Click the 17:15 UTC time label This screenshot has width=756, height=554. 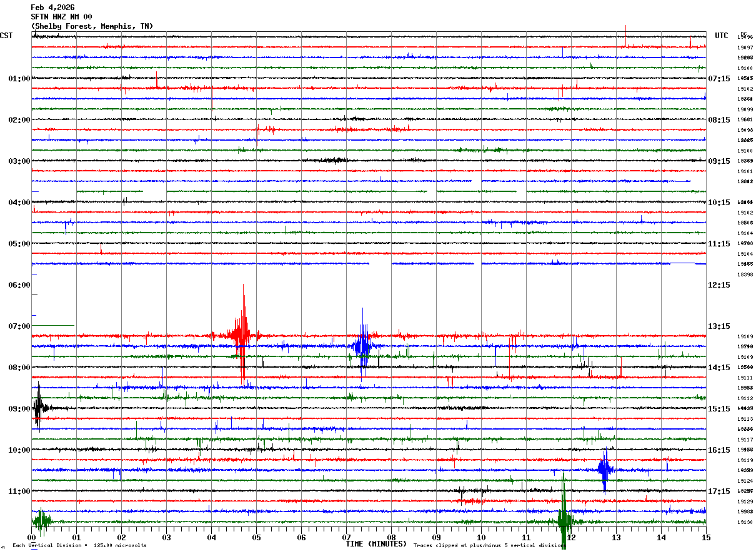(x=719, y=491)
